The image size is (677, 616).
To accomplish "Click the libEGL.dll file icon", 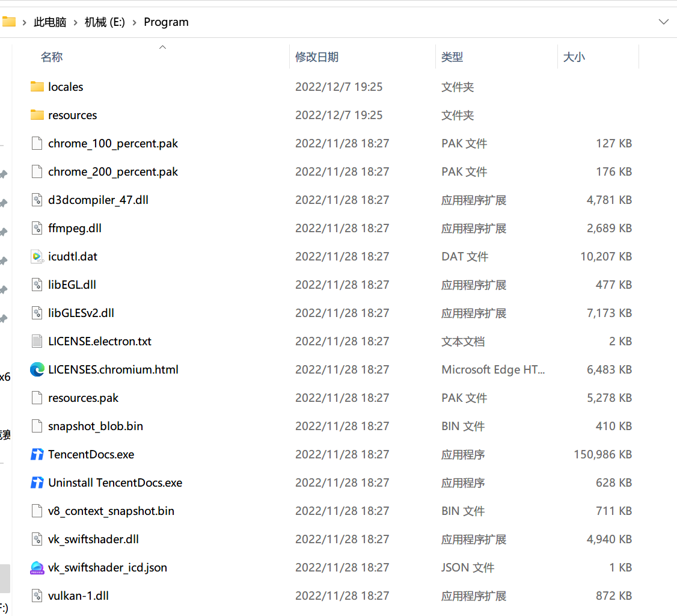I will pyautogui.click(x=37, y=285).
